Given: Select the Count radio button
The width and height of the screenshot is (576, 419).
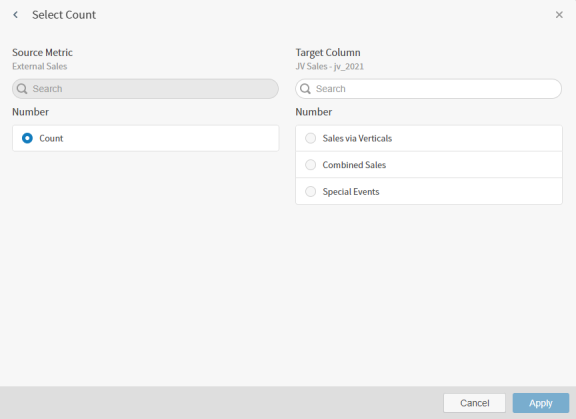Looking at the screenshot, I should (x=27, y=138).
